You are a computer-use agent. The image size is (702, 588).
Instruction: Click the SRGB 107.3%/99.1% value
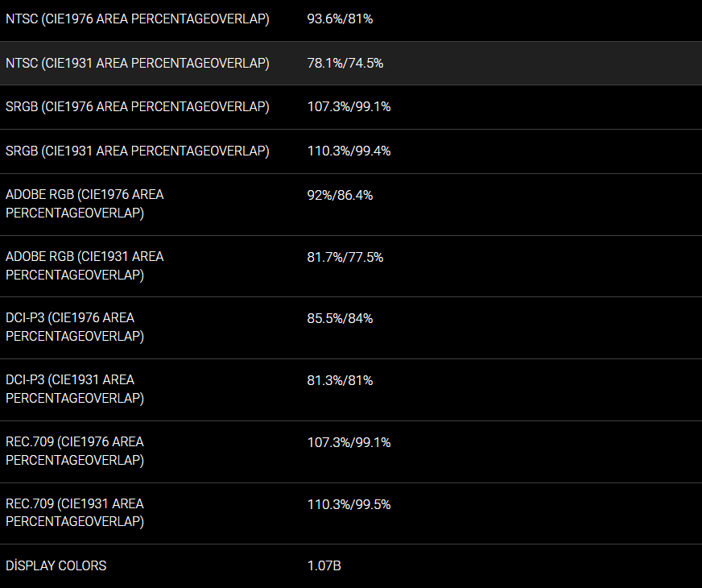[349, 106]
